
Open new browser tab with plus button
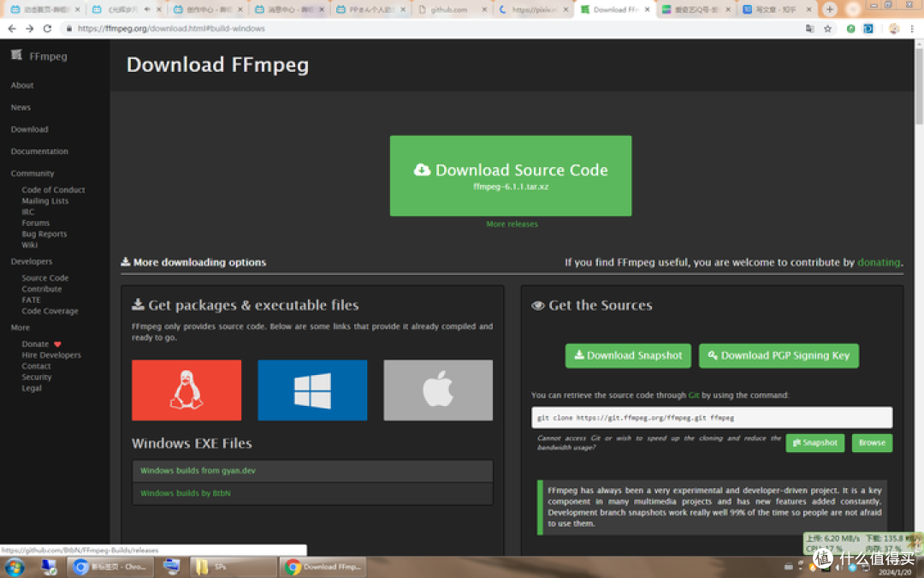click(829, 9)
